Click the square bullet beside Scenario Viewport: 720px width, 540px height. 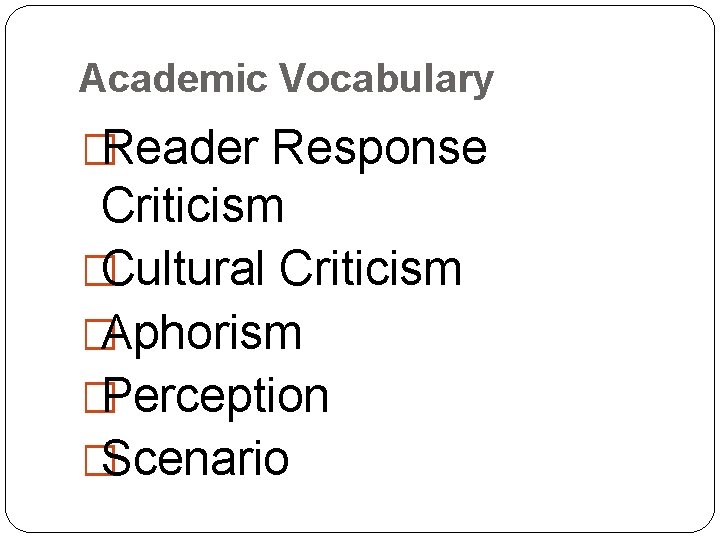point(99,460)
